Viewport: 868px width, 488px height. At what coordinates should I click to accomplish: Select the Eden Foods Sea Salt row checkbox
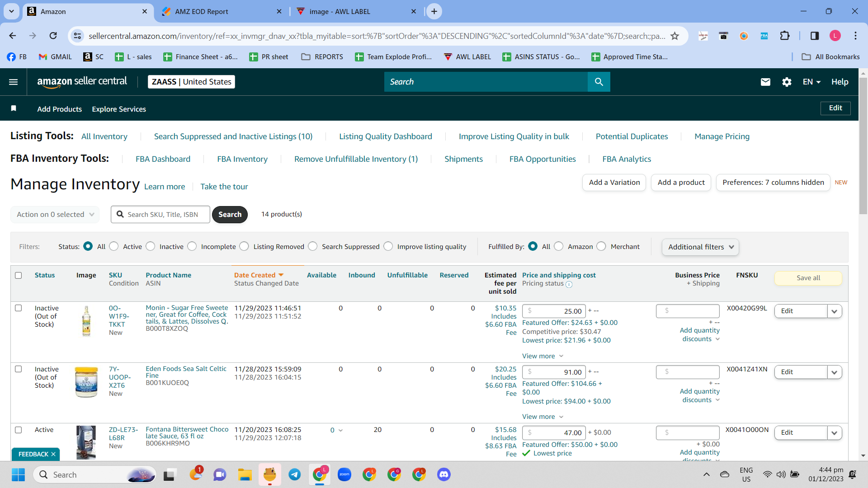tap(19, 369)
